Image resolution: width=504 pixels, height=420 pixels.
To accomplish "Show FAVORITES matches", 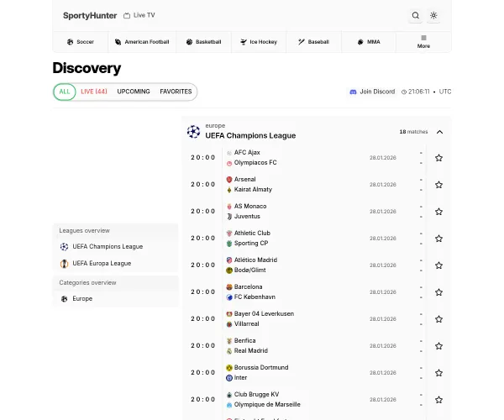I will tap(176, 92).
